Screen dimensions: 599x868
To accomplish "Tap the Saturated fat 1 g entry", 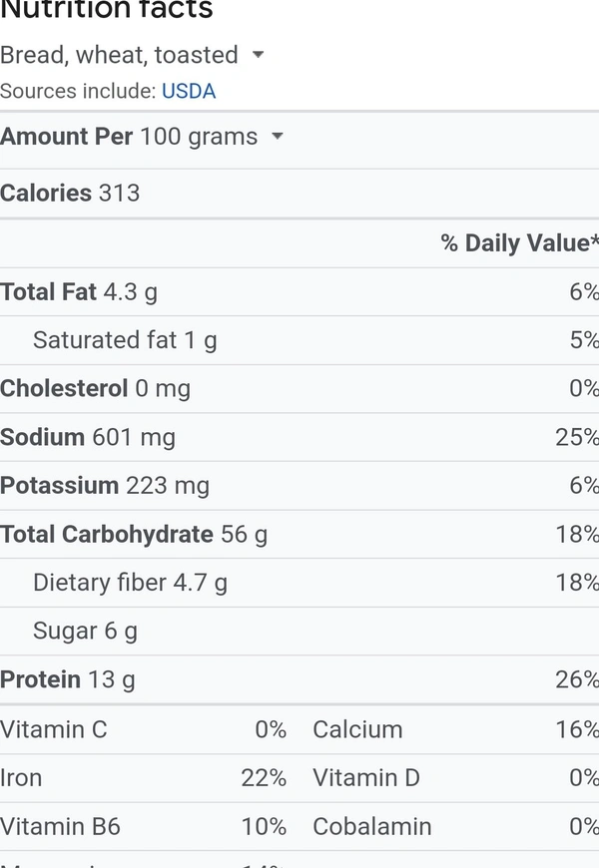I will click(125, 340).
